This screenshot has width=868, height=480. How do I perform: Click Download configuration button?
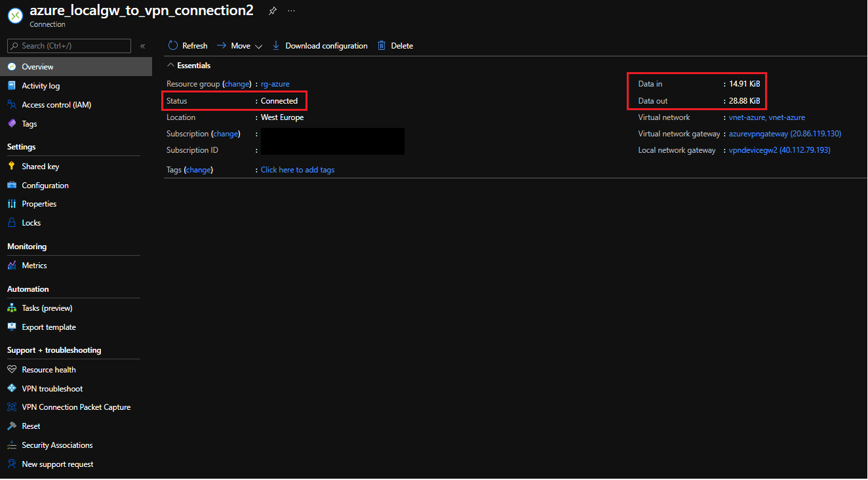pyautogui.click(x=320, y=46)
